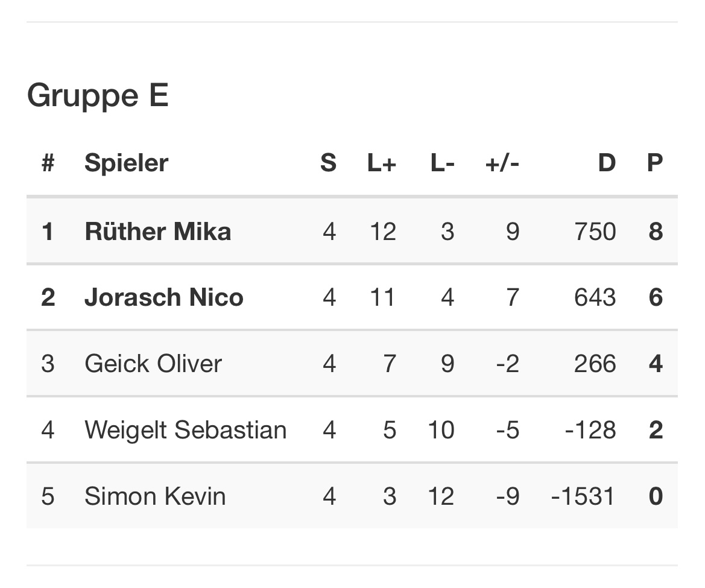Click the # rank column header
The height and width of the screenshot is (588, 705).
point(48,163)
